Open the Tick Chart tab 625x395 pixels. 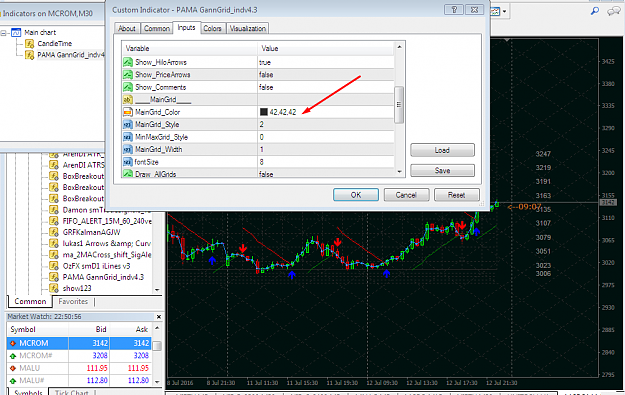(x=71, y=392)
